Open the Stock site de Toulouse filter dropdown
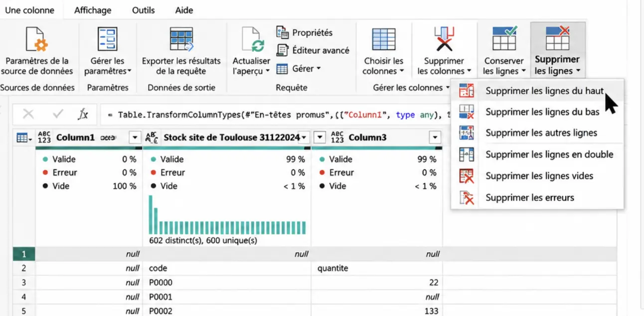644x316 pixels. tap(304, 138)
